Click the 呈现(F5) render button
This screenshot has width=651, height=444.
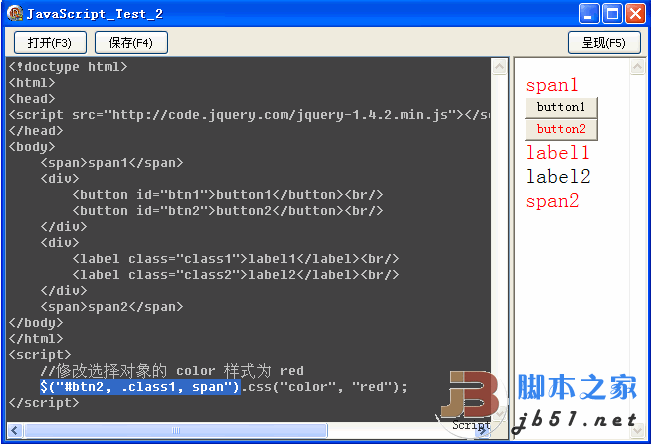604,42
